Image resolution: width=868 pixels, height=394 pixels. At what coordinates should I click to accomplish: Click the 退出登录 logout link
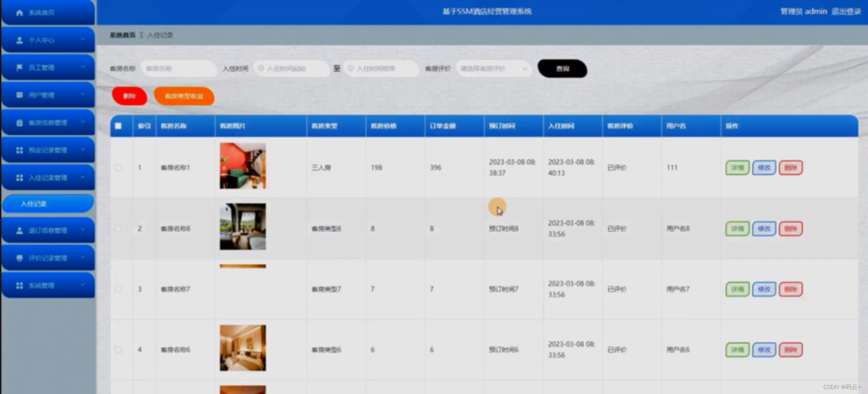click(x=846, y=12)
